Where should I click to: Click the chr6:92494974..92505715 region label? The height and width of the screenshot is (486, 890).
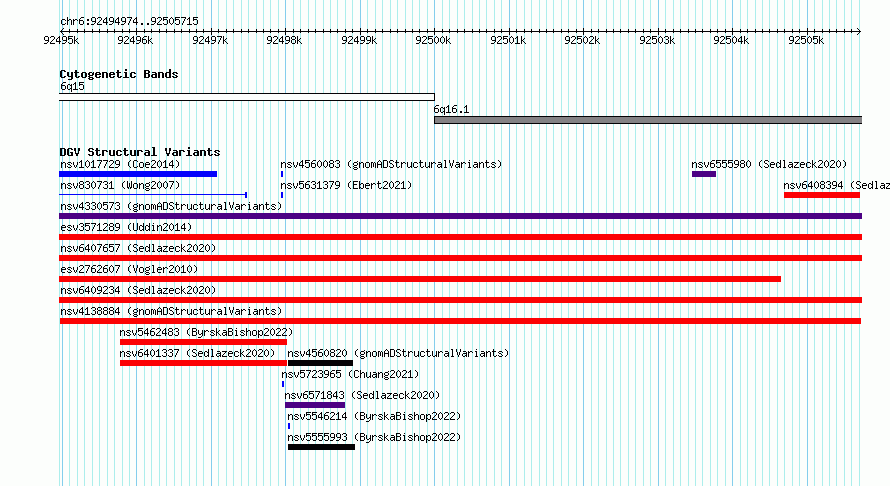129,22
